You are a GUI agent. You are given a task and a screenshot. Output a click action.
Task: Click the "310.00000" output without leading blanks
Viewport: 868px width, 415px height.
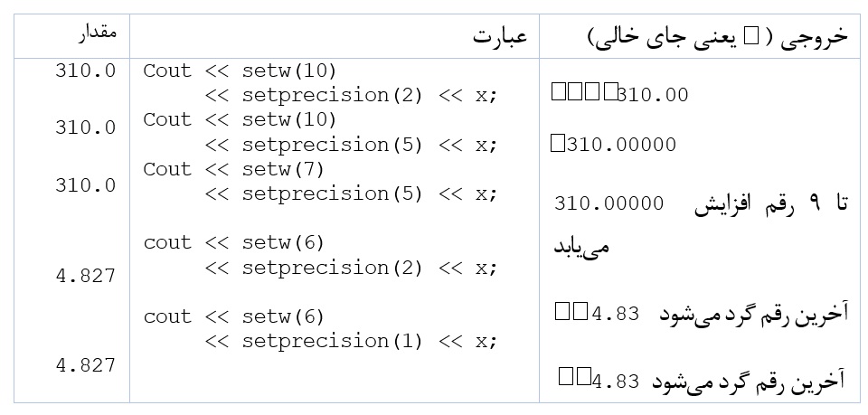(609, 203)
